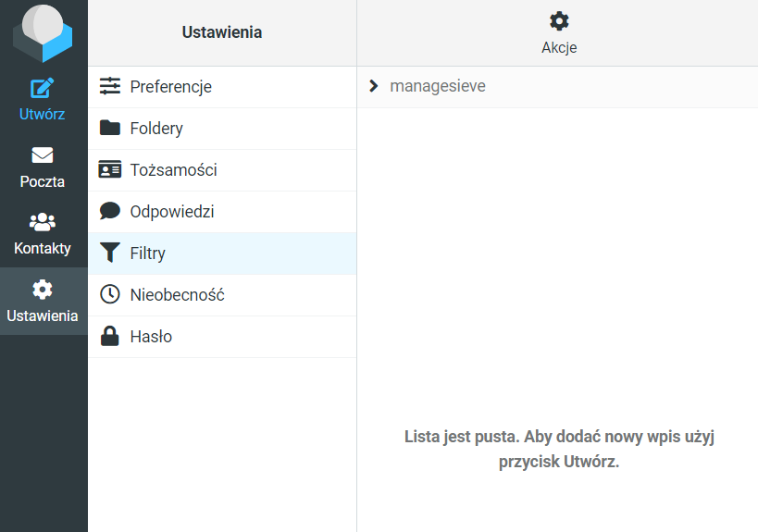Open Kontakty via people icon
The width and height of the screenshot is (758, 532).
(x=43, y=222)
